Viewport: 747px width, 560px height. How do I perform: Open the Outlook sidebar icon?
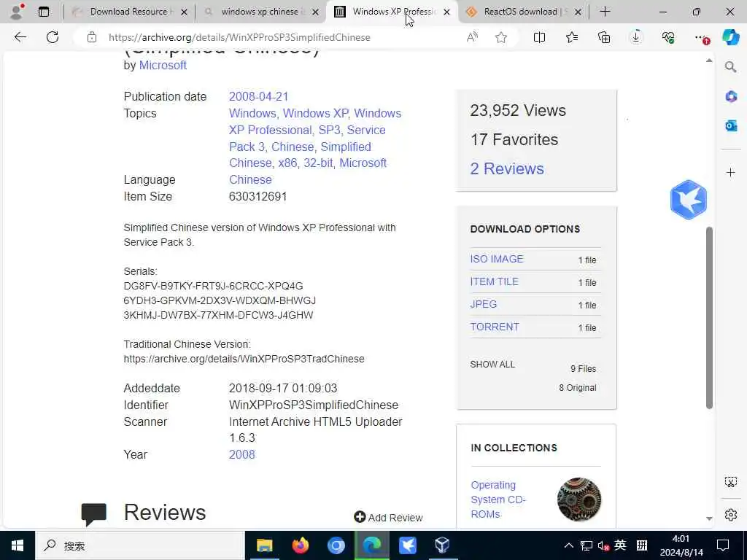(x=731, y=125)
